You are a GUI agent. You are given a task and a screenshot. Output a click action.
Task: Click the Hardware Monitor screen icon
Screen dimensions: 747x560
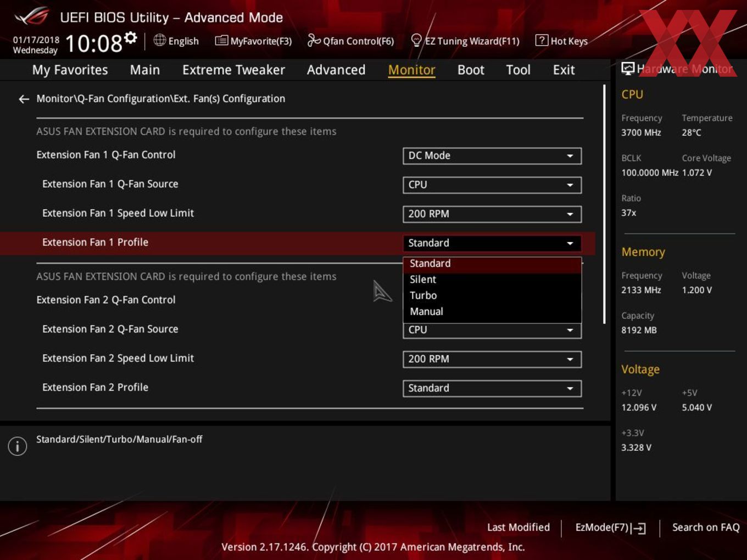(628, 68)
